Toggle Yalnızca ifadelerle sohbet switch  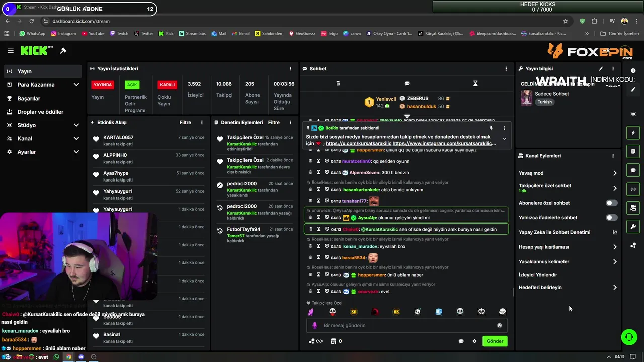(611, 218)
